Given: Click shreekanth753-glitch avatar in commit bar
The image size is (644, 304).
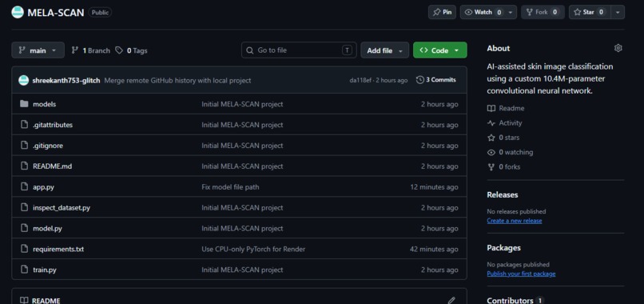Looking at the screenshot, I should pos(23,80).
